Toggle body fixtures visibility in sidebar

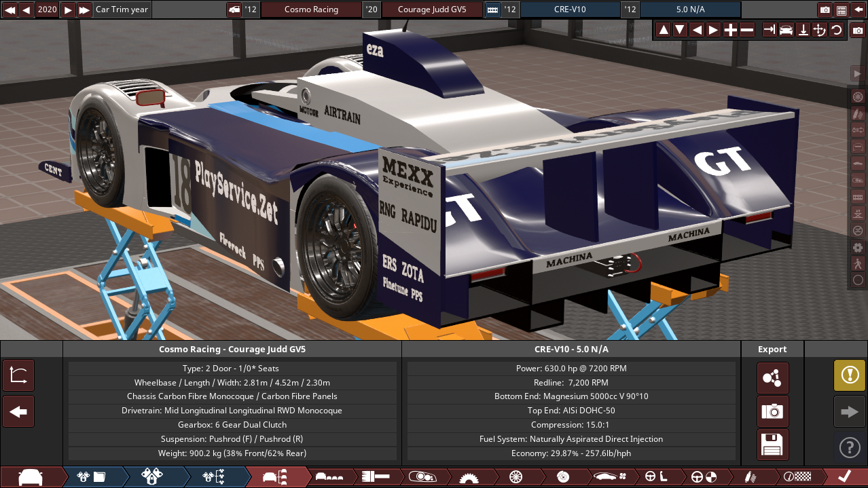click(858, 180)
